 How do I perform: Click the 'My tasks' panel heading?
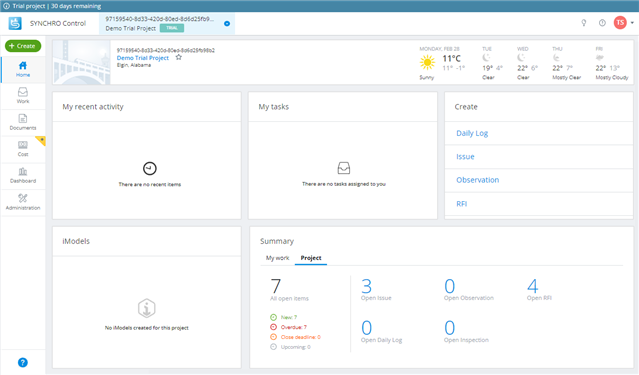(273, 107)
